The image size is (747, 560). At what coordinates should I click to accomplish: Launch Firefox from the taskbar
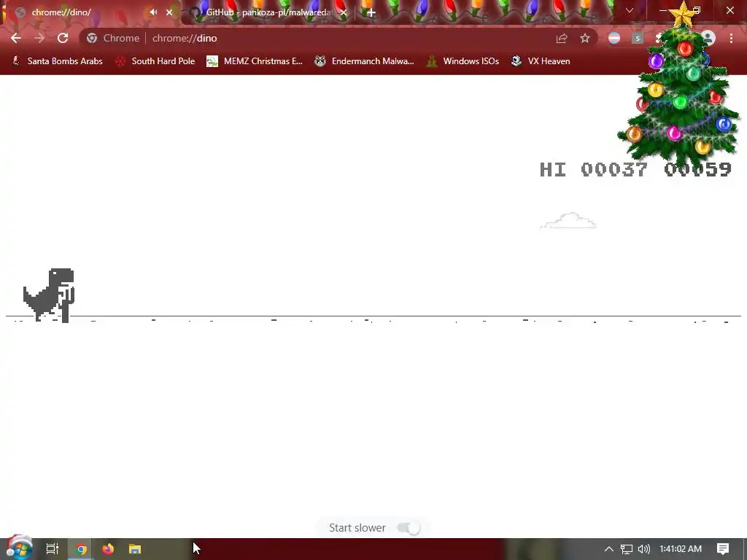click(108, 549)
